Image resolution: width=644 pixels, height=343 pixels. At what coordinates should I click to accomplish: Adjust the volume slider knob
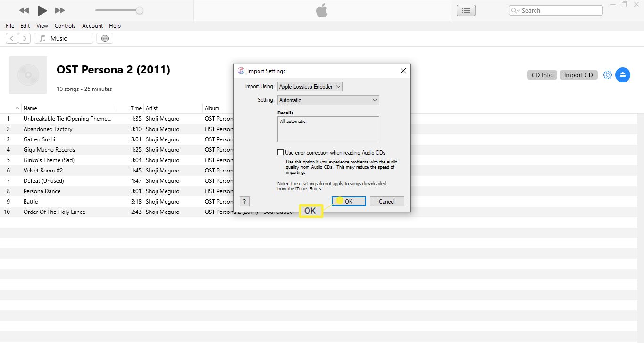140,10
